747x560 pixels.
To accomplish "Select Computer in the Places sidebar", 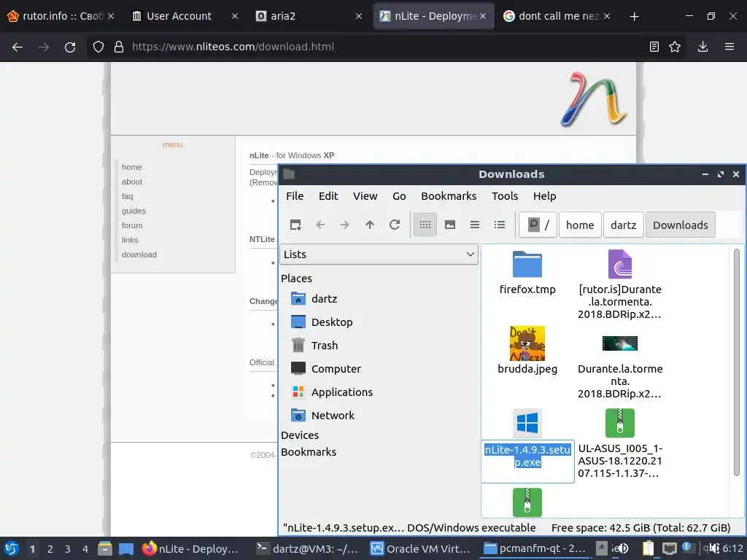I will click(326, 369).
